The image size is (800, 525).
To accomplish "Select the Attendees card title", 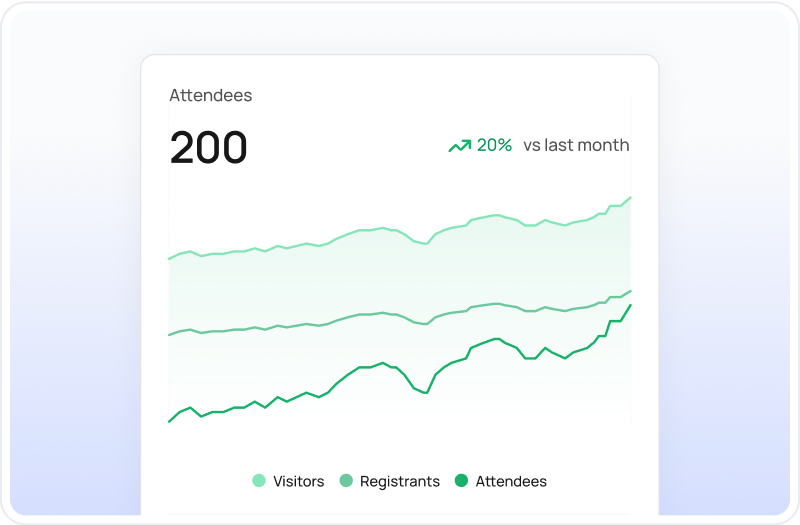I will [211, 95].
